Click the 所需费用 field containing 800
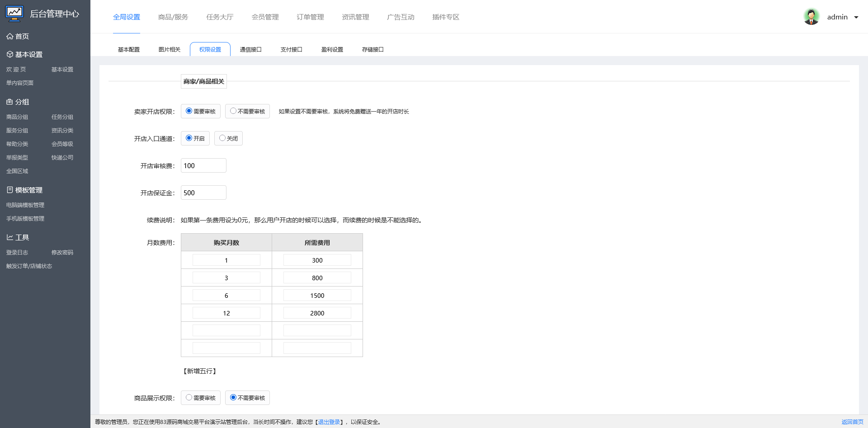 [x=317, y=277]
